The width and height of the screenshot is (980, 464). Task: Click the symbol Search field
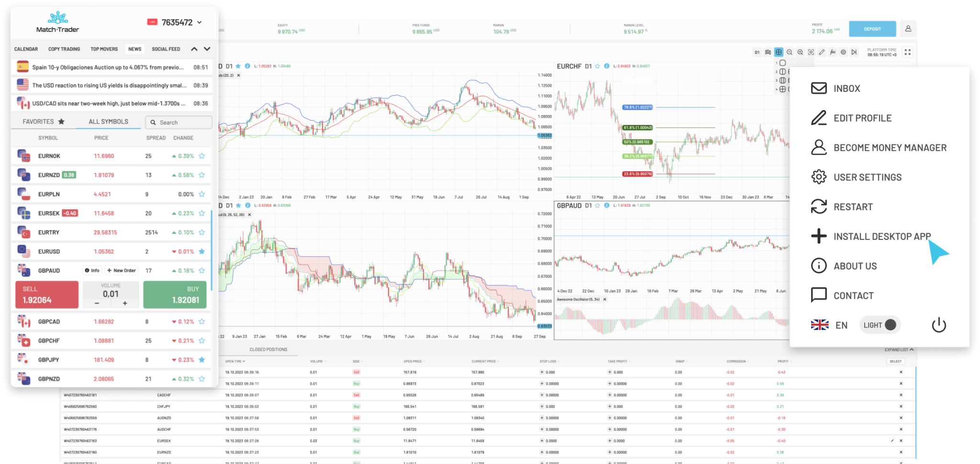click(x=178, y=122)
